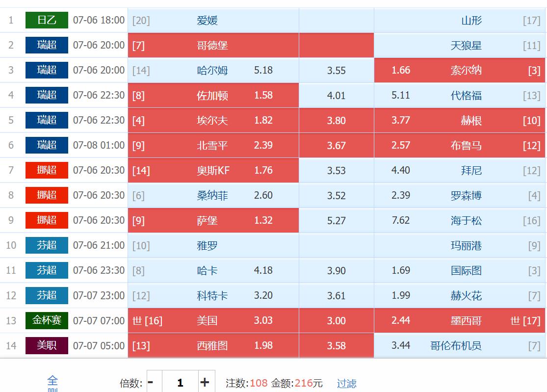547x392 pixels.
Task: Select 哥伦布机员 away odds 3.44
Action: [460, 345]
